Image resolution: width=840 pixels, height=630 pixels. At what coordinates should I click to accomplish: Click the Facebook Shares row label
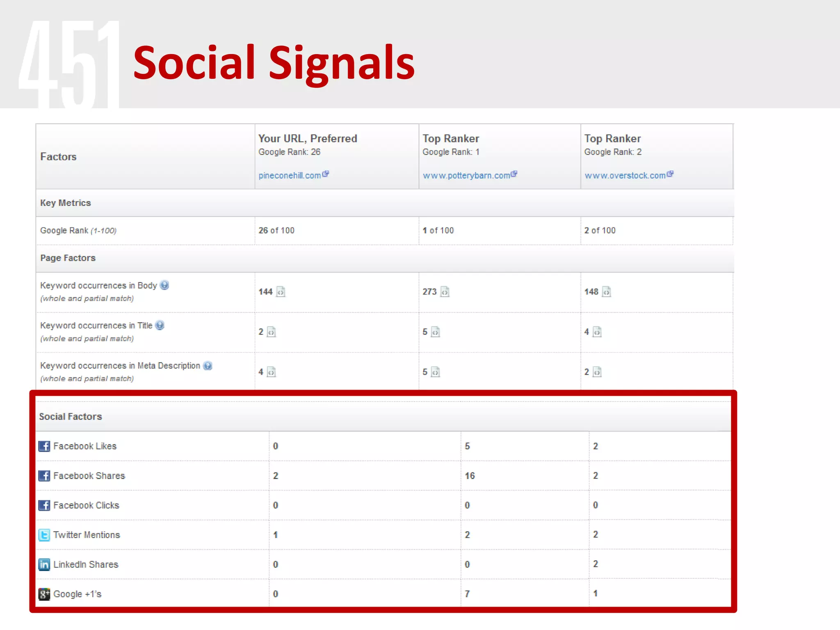pyautogui.click(x=89, y=476)
